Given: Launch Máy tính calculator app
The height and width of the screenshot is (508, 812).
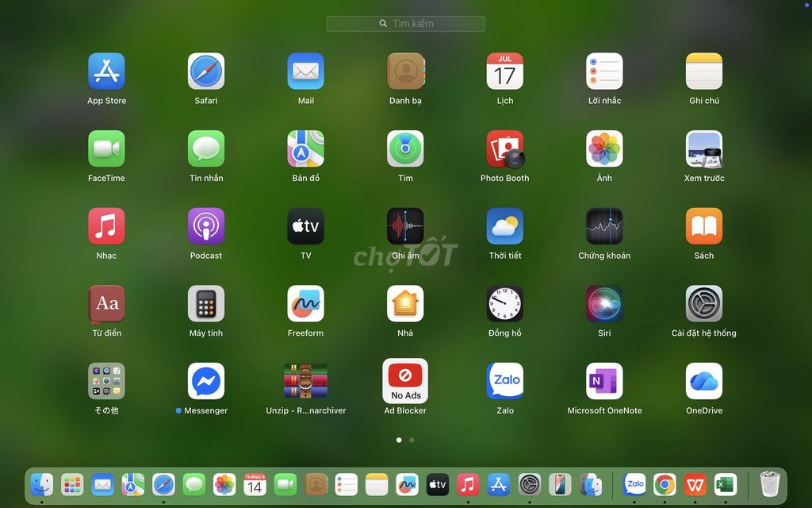Looking at the screenshot, I should (x=206, y=304).
